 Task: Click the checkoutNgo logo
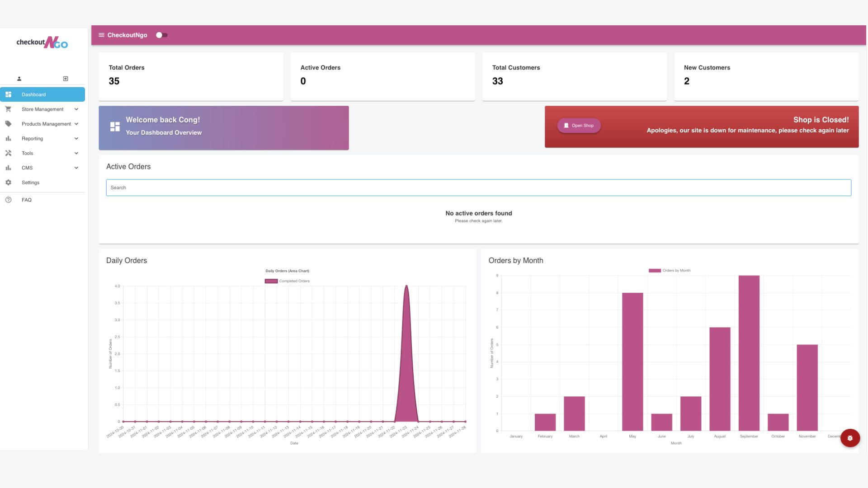[x=42, y=42]
